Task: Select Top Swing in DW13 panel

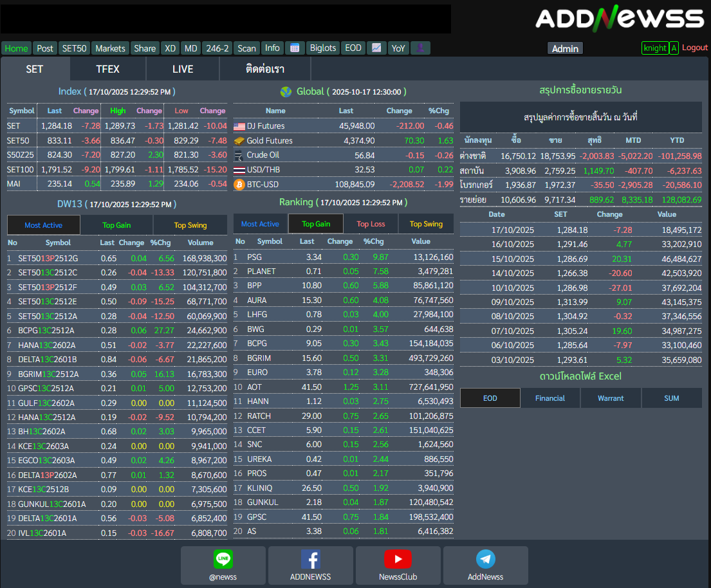Action: pos(190,225)
